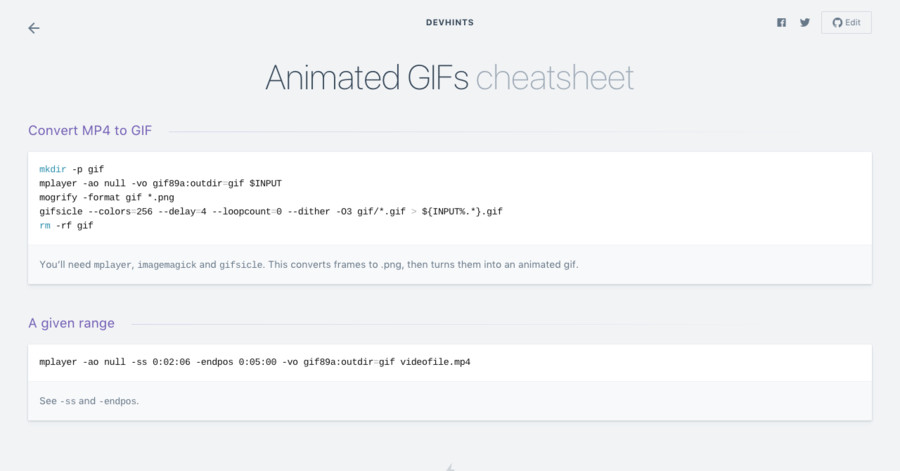Image resolution: width=900 pixels, height=471 pixels.
Task: Click the 'rm -rf gif' code line
Action: click(x=66, y=225)
